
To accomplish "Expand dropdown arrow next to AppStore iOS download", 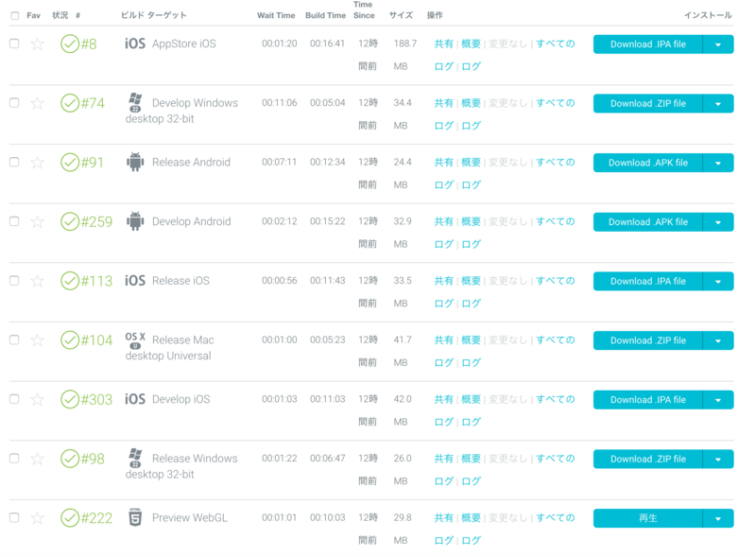I will (x=718, y=44).
